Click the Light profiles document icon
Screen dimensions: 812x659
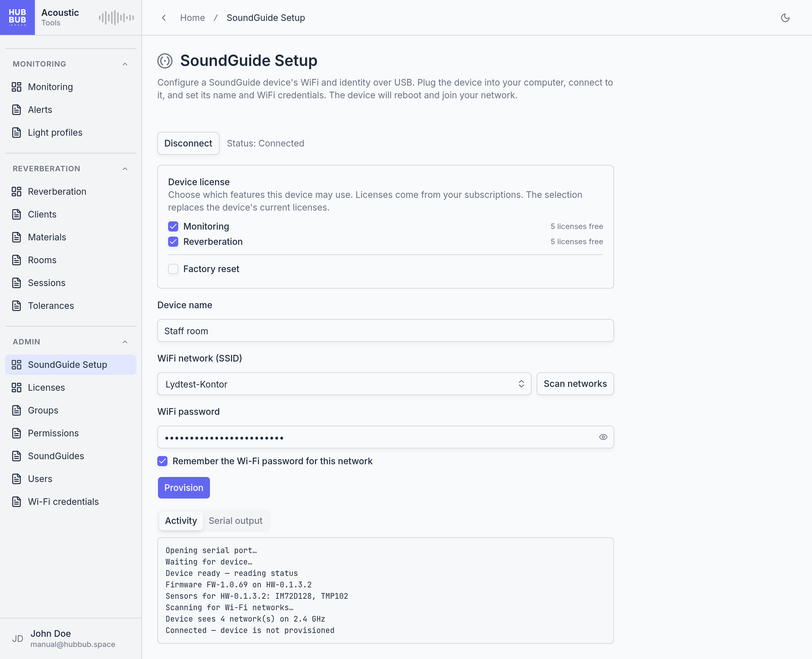[16, 133]
